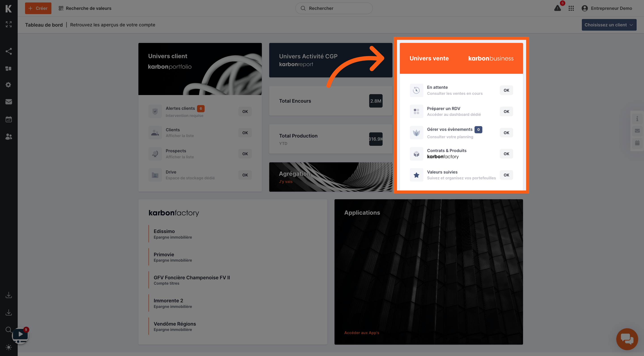This screenshot has width=644, height=356.
Task: Open the Univers Activité CGP karbonreport banner
Action: point(330,60)
